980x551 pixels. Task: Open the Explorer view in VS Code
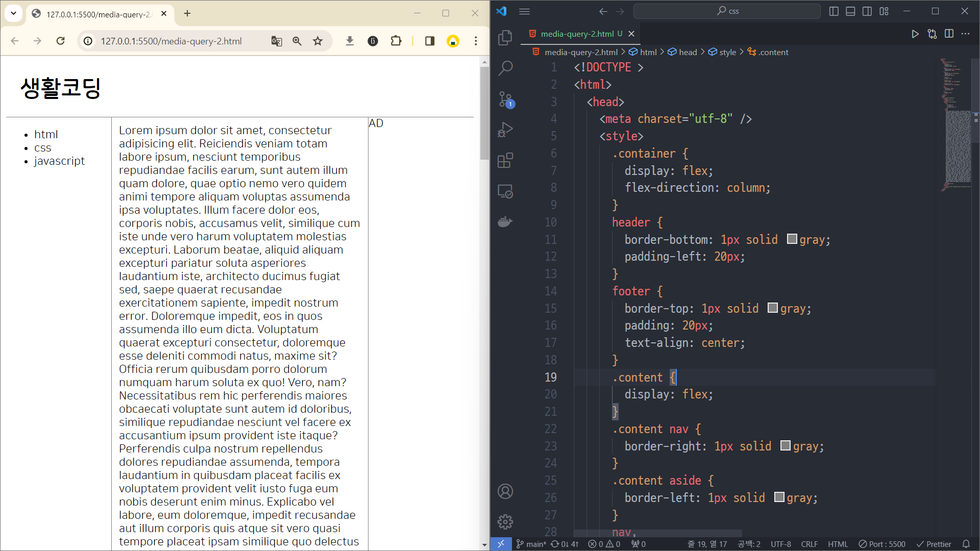click(505, 37)
